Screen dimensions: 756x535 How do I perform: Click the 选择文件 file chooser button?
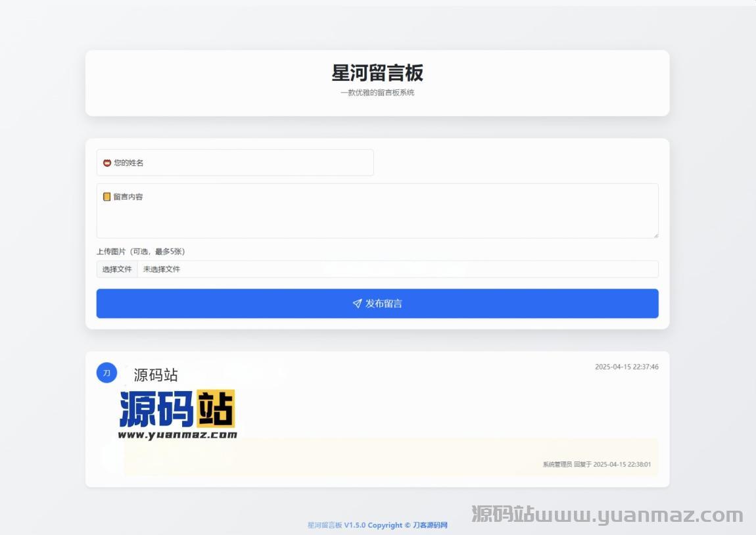[x=117, y=269]
